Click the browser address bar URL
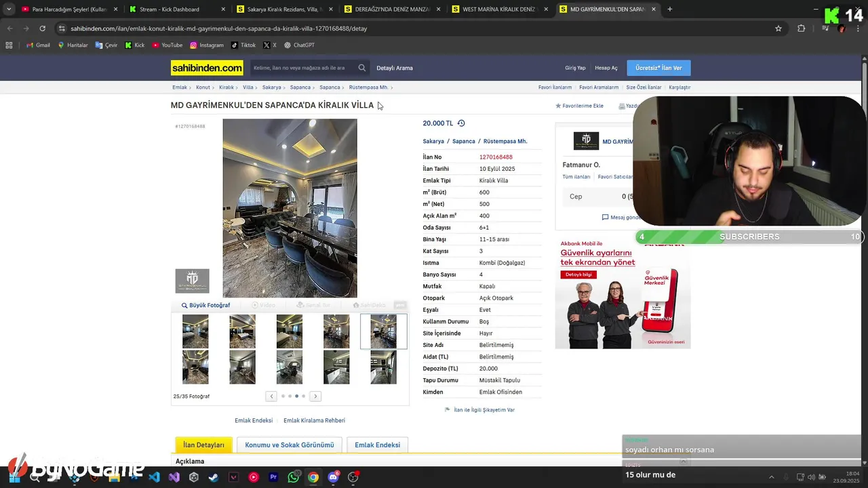This screenshot has height=488, width=868. pos(218,28)
